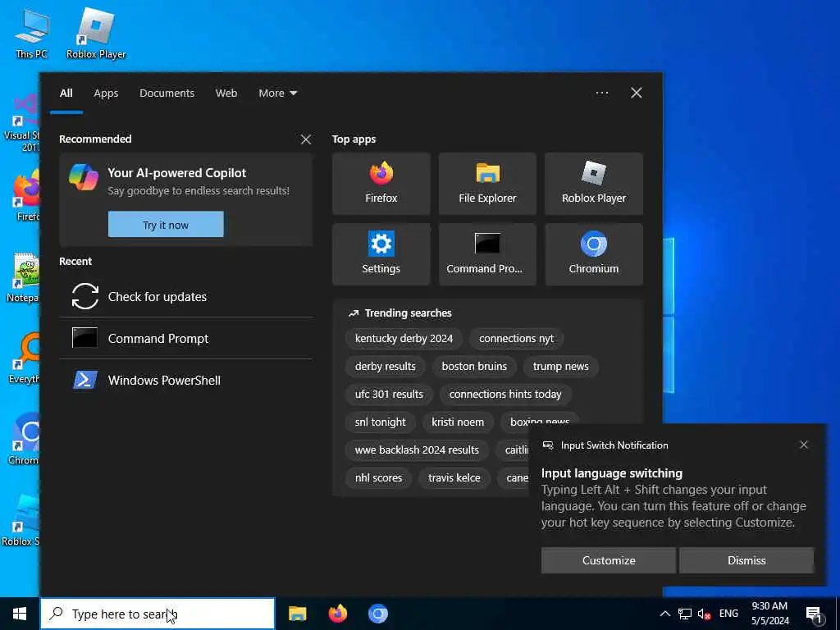Open Command Prompt tile in Top apps
Screen dimensions: 840x630
pos(487,254)
